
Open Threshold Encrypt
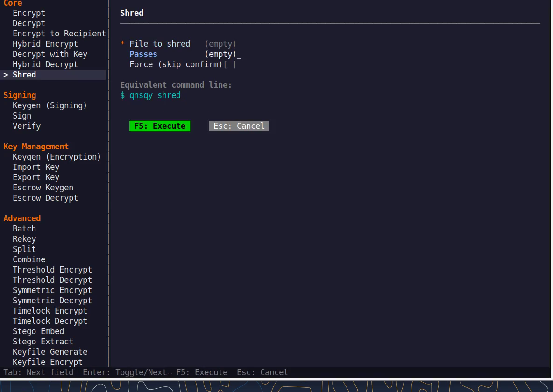point(52,269)
